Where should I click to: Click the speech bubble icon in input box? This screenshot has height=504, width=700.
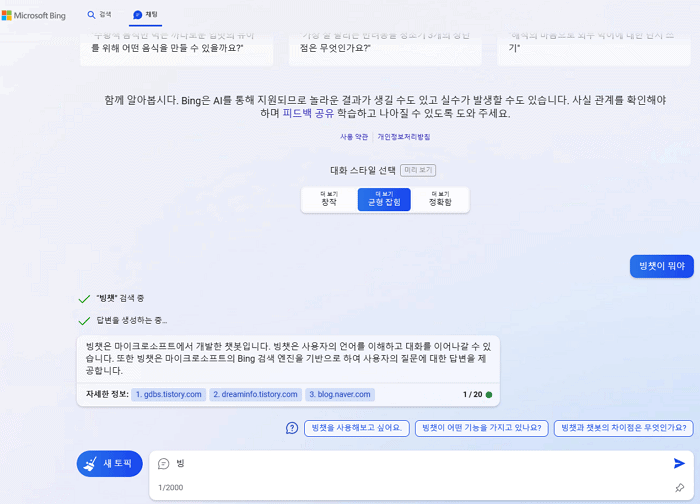click(x=164, y=464)
